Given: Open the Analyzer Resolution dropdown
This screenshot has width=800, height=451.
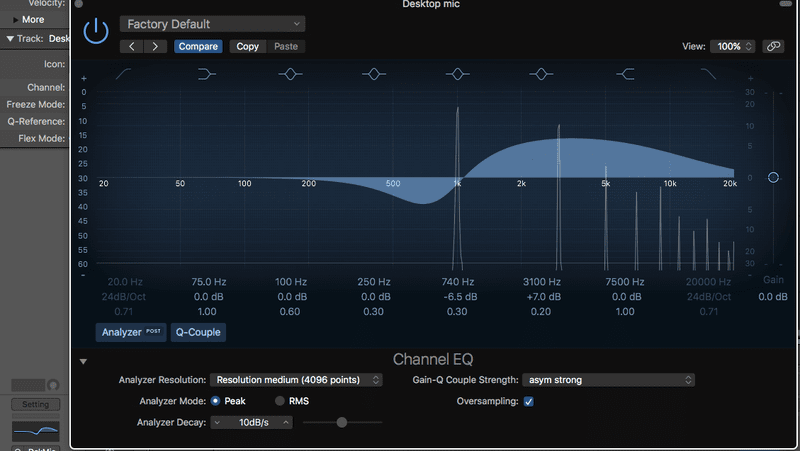Looking at the screenshot, I should (296, 380).
